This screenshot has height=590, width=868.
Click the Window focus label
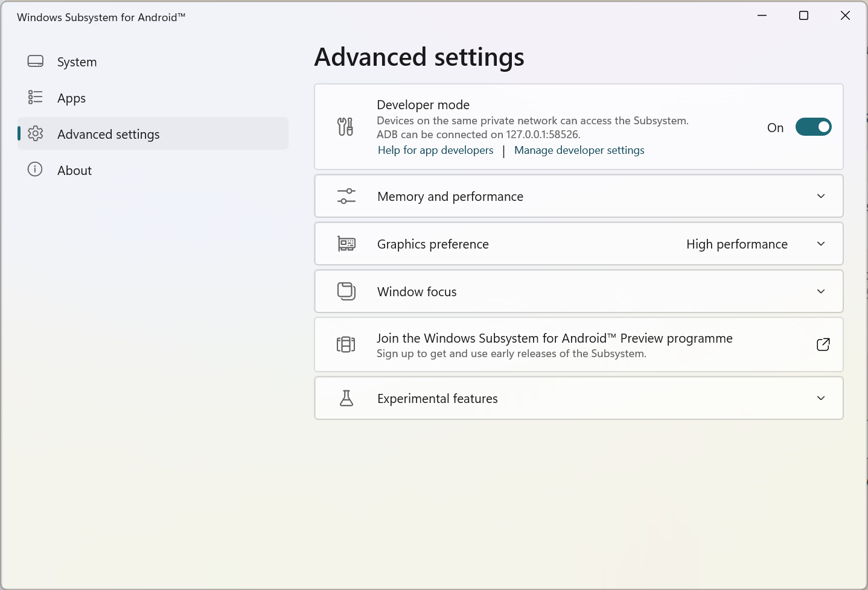(x=417, y=292)
